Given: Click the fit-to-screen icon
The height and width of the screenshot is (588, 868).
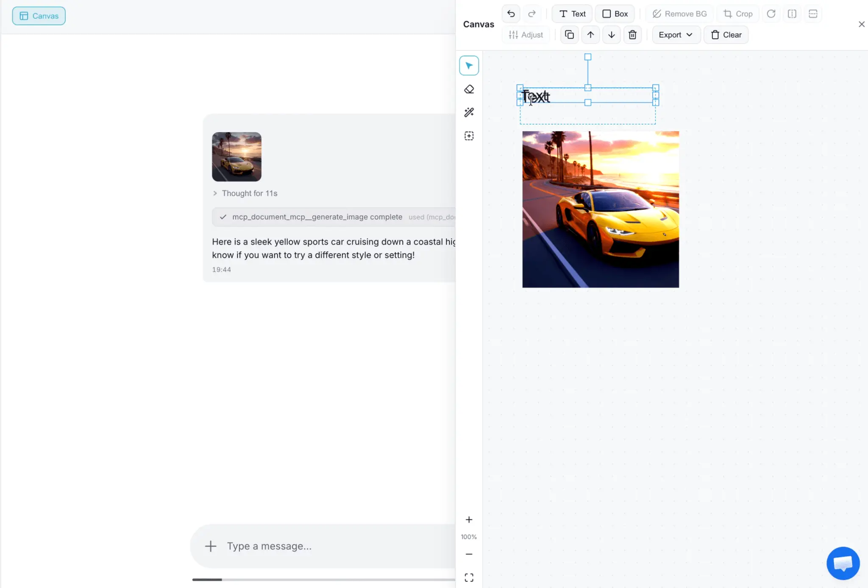Looking at the screenshot, I should pos(469,577).
